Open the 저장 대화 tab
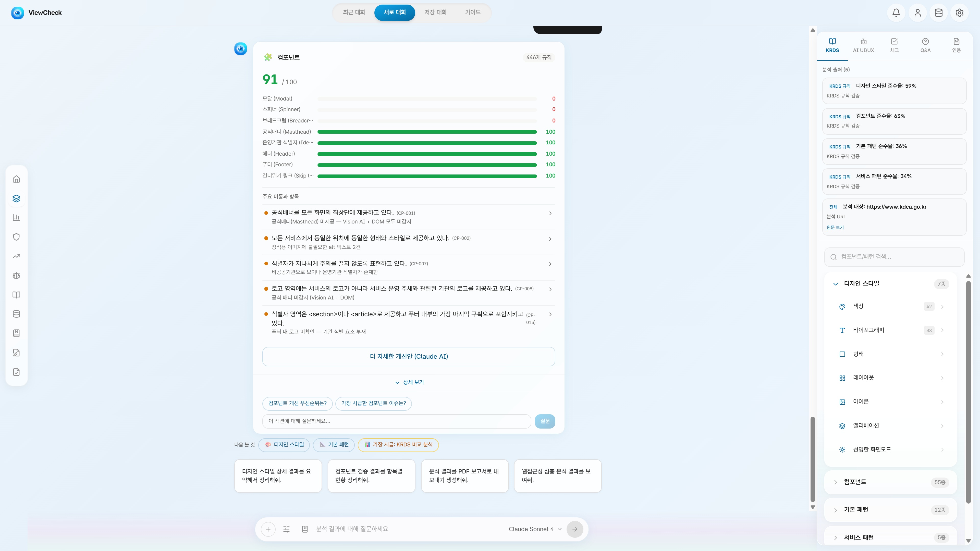This screenshot has width=980, height=551. (435, 12)
